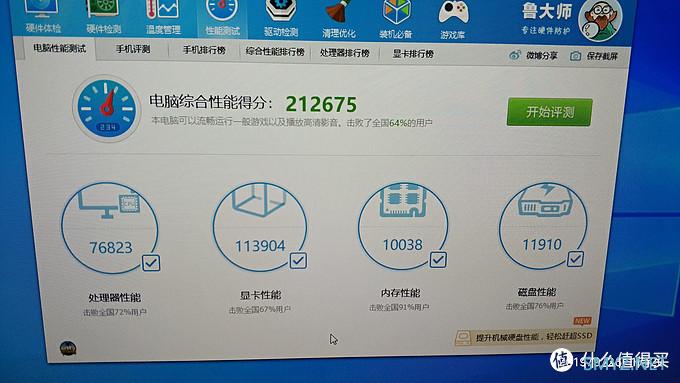Click 击败全国76%用户 text
680x383 pixels.
pos(534,306)
